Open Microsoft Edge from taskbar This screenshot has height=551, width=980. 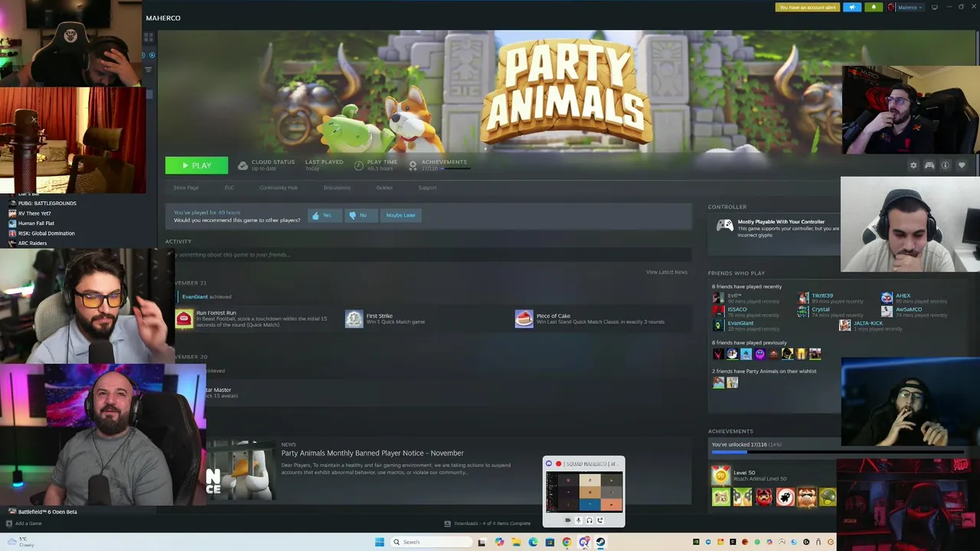click(533, 542)
